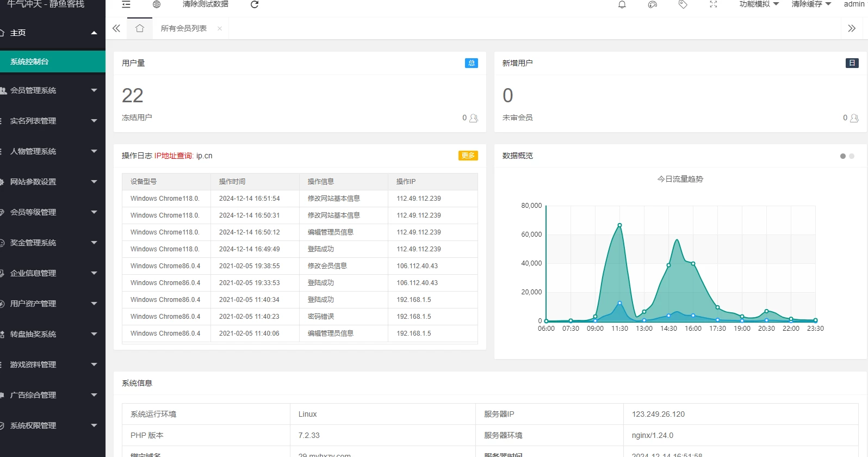Select the first carousel dot in 数据概览
Image resolution: width=868 pixels, height=457 pixels.
pos(843,156)
